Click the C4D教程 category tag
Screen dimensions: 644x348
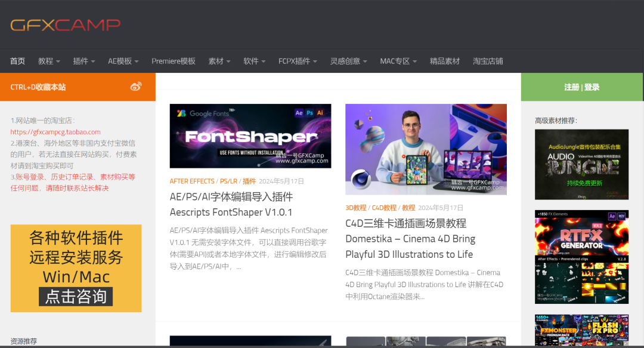coord(384,208)
